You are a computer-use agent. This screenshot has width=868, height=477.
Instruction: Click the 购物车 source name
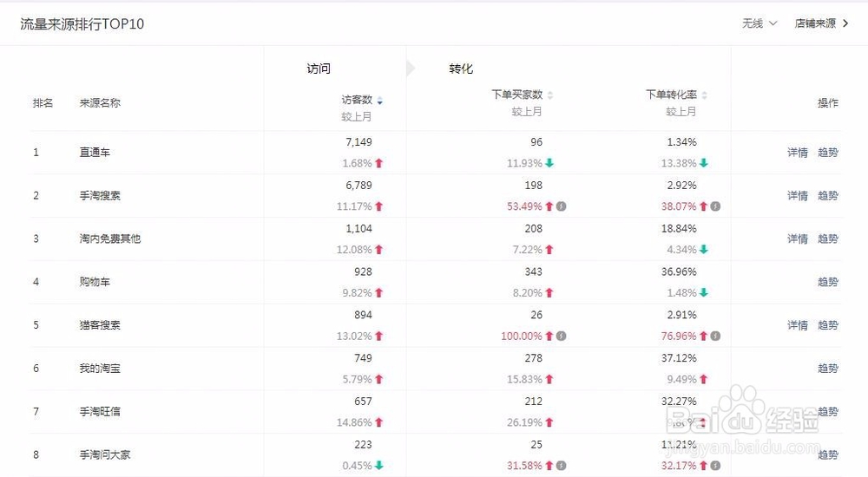tap(95, 282)
